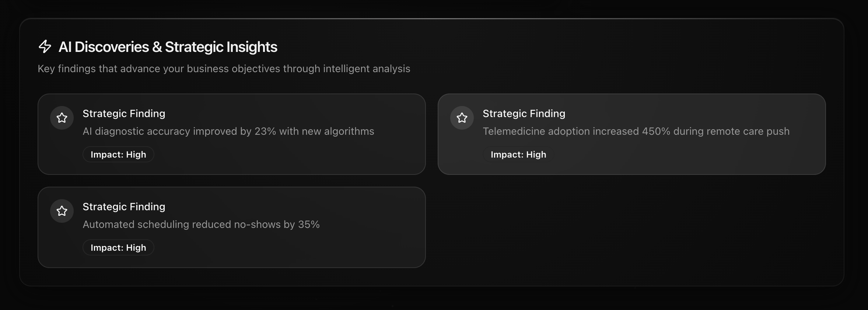Image resolution: width=868 pixels, height=310 pixels.
Task: Click the lightning bolt icon beside the heading
Action: [x=45, y=47]
